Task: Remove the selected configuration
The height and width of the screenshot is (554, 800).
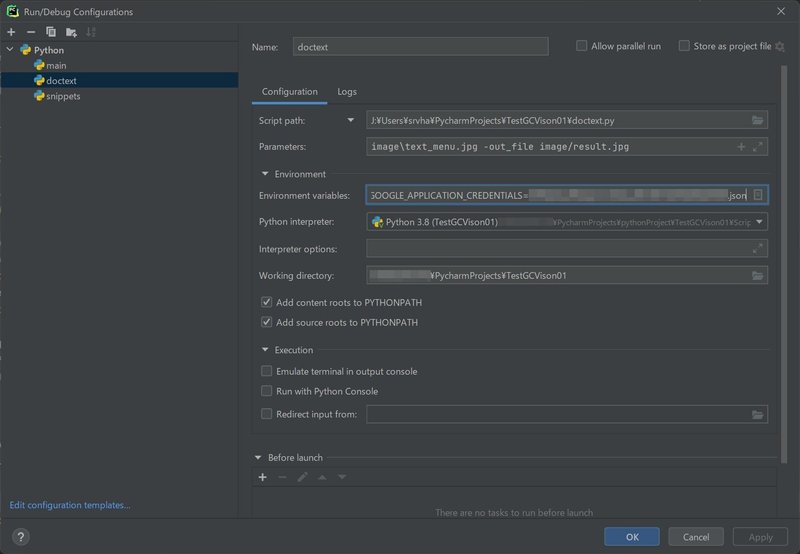Action: pyautogui.click(x=31, y=32)
